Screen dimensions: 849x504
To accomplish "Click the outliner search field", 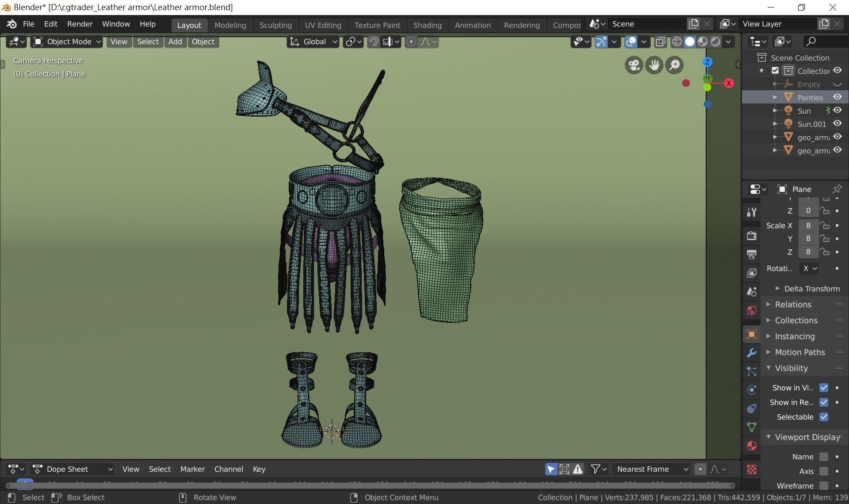I will [x=825, y=42].
